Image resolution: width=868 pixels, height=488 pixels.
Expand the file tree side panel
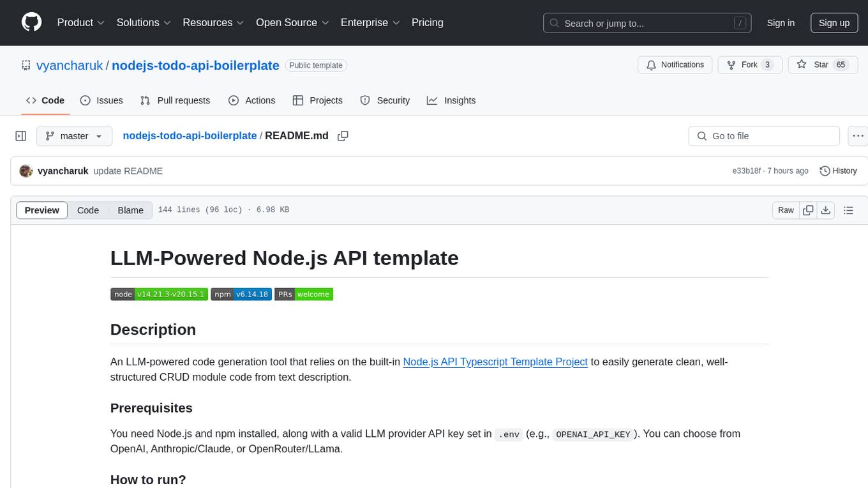[20, 136]
